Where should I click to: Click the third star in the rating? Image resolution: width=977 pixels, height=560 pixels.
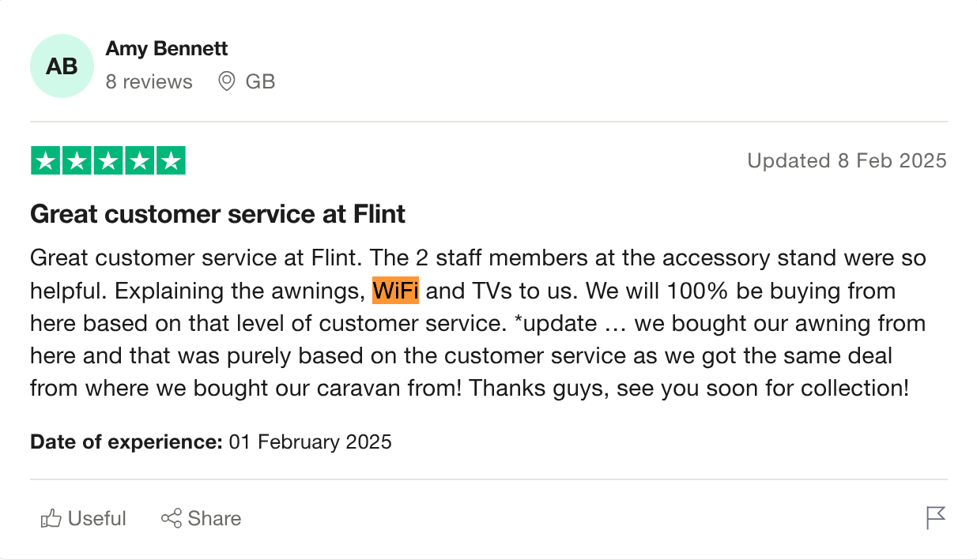[x=108, y=161]
